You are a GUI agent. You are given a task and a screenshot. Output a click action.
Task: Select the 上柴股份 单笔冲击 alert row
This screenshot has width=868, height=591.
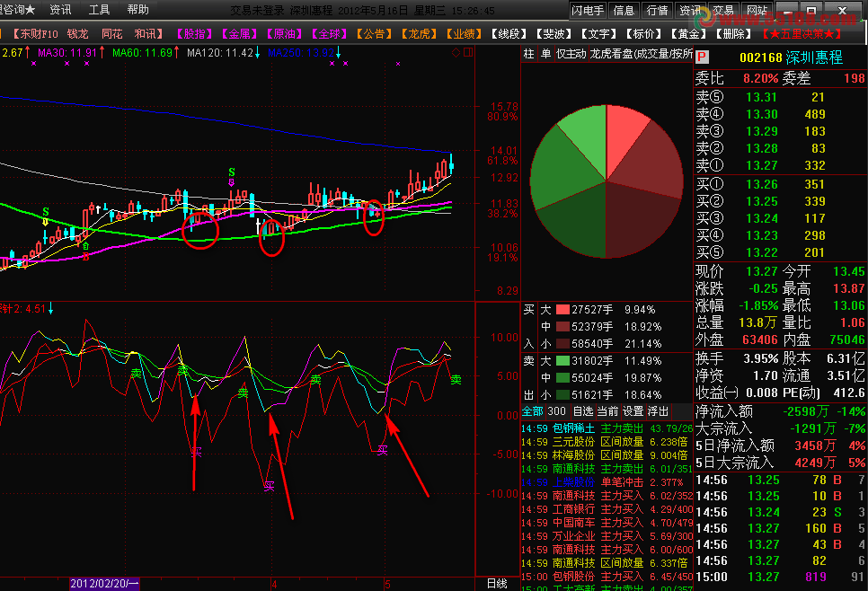point(607,482)
